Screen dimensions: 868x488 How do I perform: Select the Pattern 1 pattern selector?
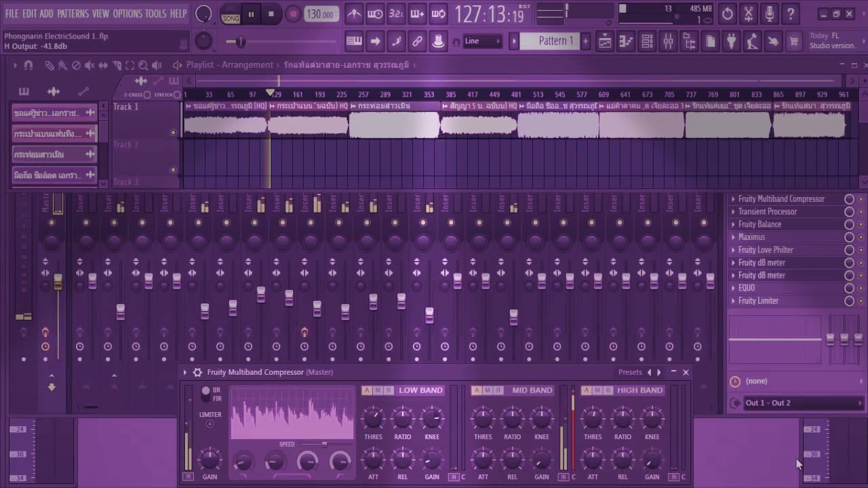click(x=551, y=41)
